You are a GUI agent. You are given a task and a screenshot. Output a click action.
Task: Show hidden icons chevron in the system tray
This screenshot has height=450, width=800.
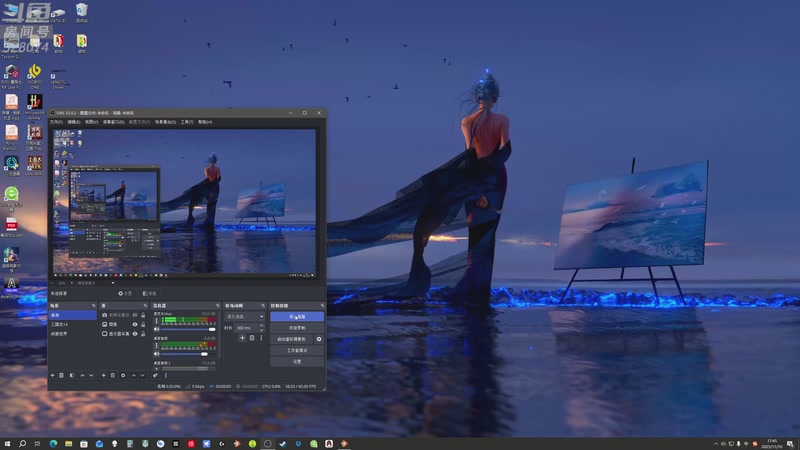click(716, 444)
